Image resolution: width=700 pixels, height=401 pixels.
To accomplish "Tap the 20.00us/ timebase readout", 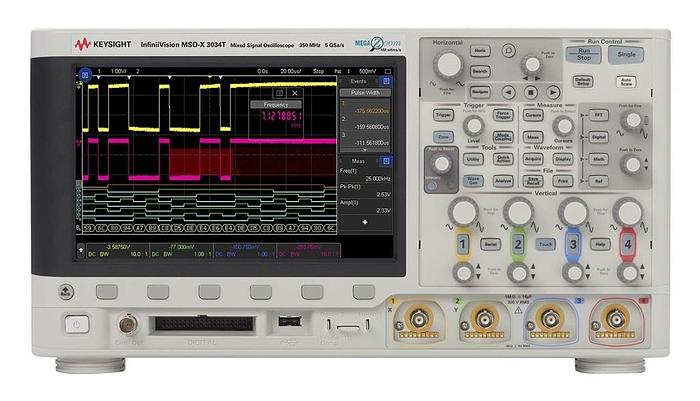I will (x=291, y=71).
